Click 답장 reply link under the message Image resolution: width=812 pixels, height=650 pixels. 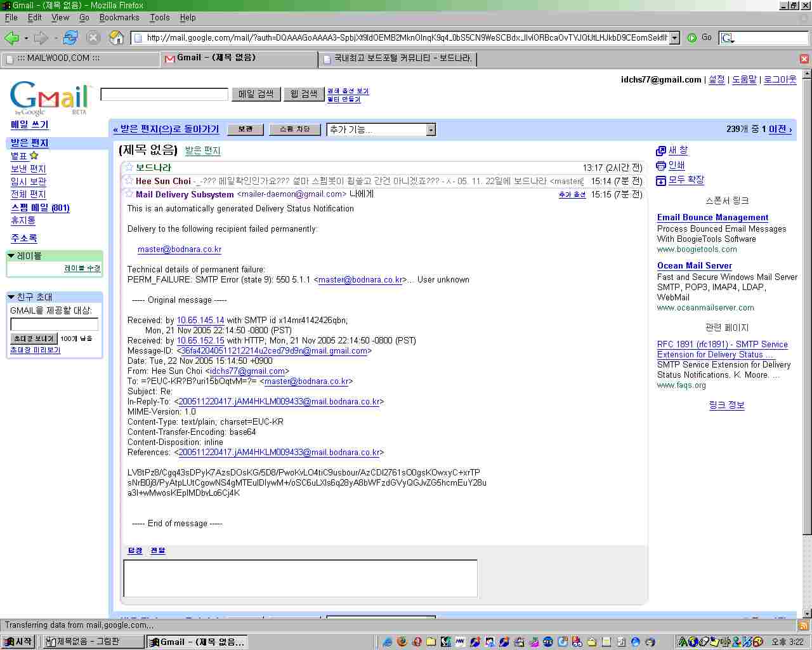coord(135,550)
